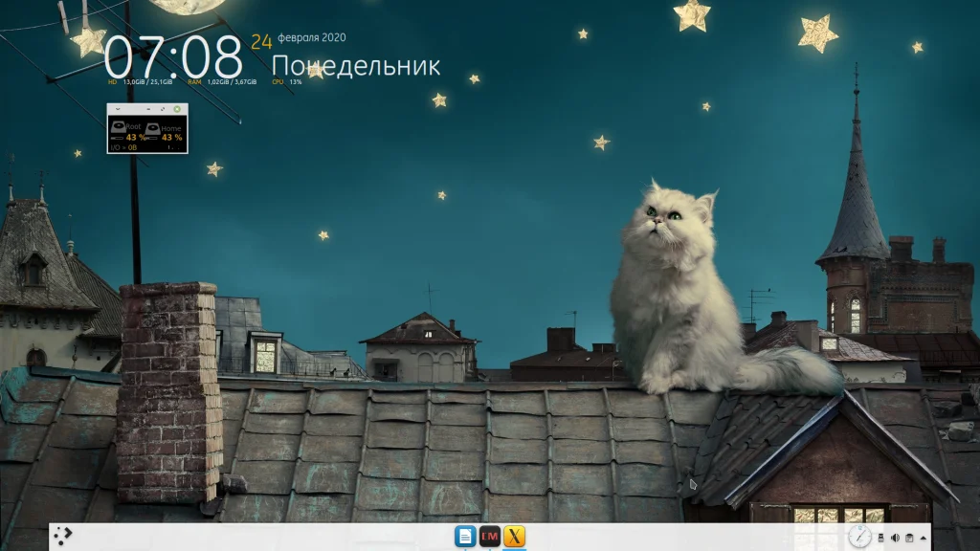Open the blue document app in the taskbar
The image size is (980, 551).
465,536
